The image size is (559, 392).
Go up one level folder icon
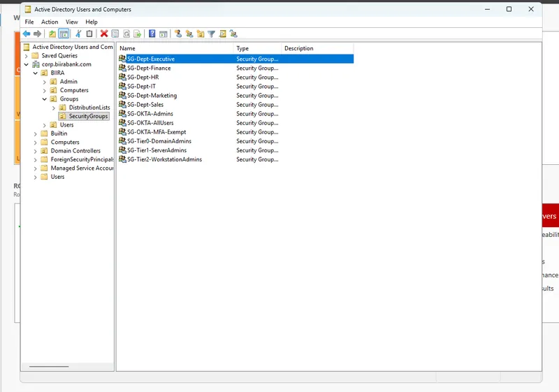coord(52,34)
